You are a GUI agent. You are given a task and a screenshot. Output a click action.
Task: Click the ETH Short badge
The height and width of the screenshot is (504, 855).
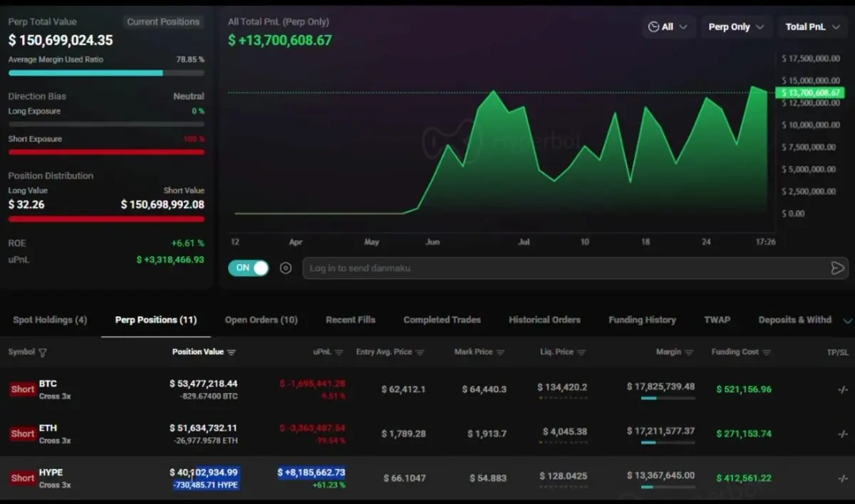(22, 434)
